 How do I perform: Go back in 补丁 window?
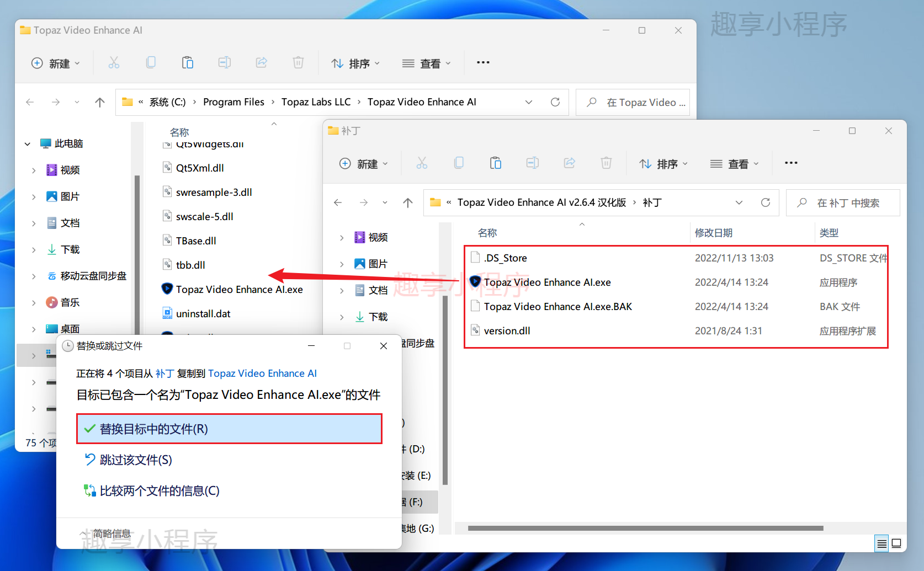[338, 202]
